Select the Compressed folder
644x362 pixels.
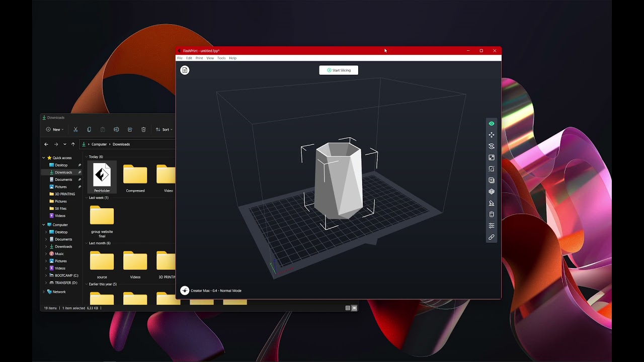(x=135, y=177)
